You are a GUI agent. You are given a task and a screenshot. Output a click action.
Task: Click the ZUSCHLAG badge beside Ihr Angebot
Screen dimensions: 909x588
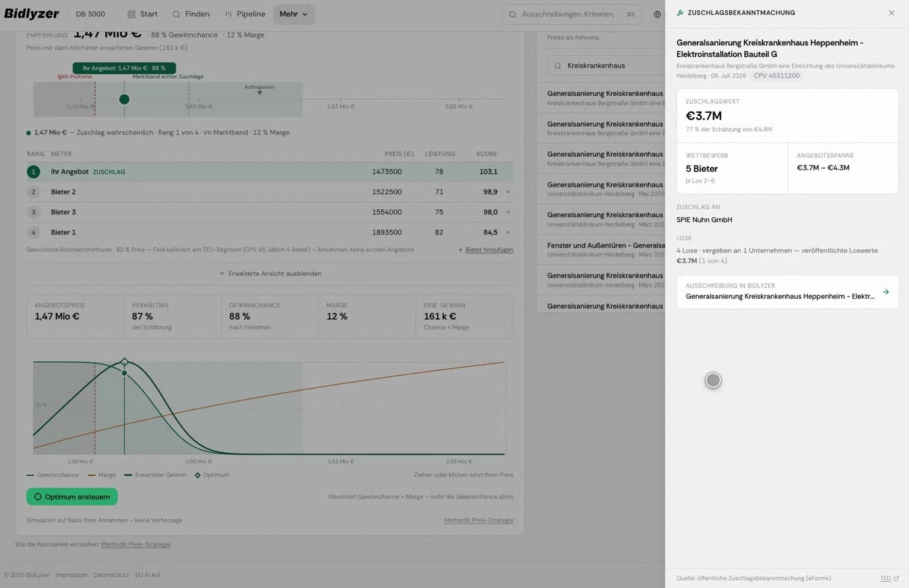coord(109,172)
